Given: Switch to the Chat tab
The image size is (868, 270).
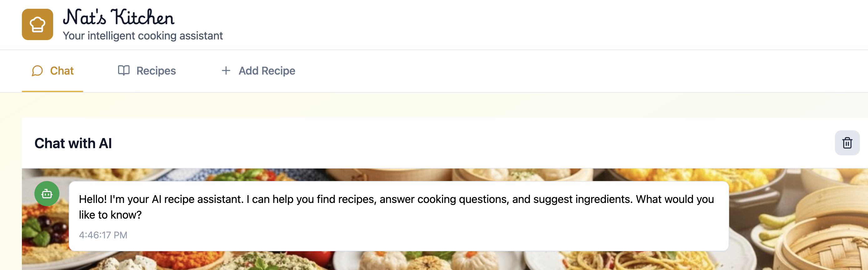Looking at the screenshot, I should point(62,71).
